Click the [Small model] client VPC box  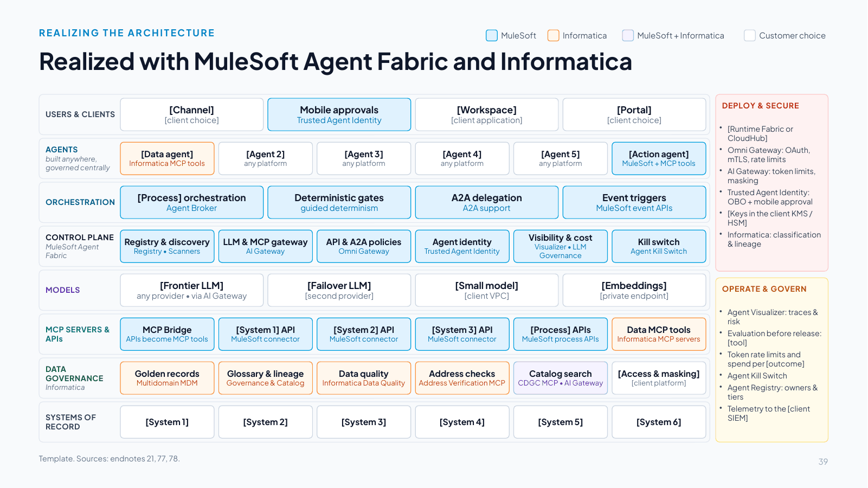(x=487, y=290)
